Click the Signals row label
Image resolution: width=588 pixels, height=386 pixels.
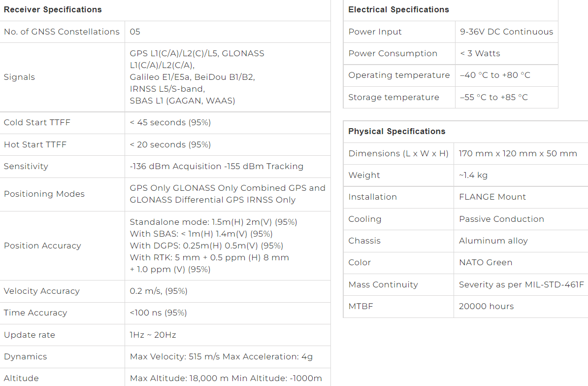click(19, 77)
